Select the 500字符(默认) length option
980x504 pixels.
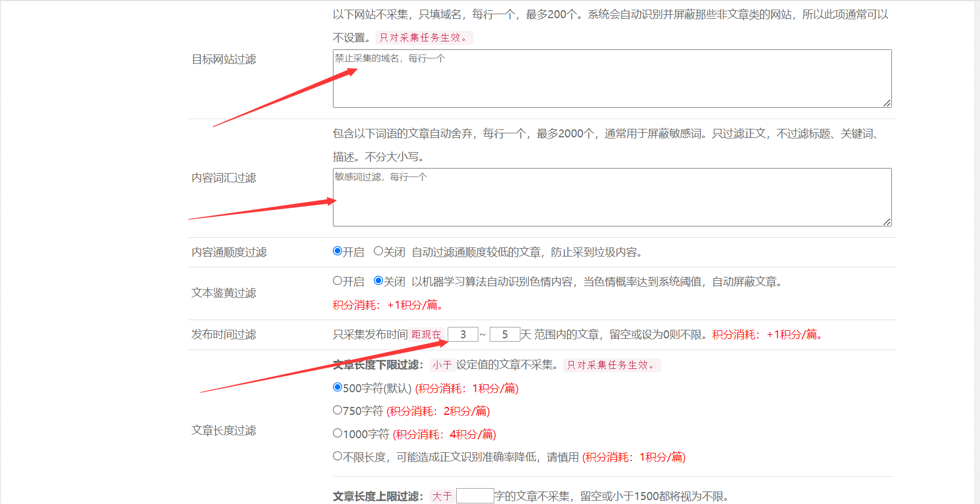pos(337,387)
